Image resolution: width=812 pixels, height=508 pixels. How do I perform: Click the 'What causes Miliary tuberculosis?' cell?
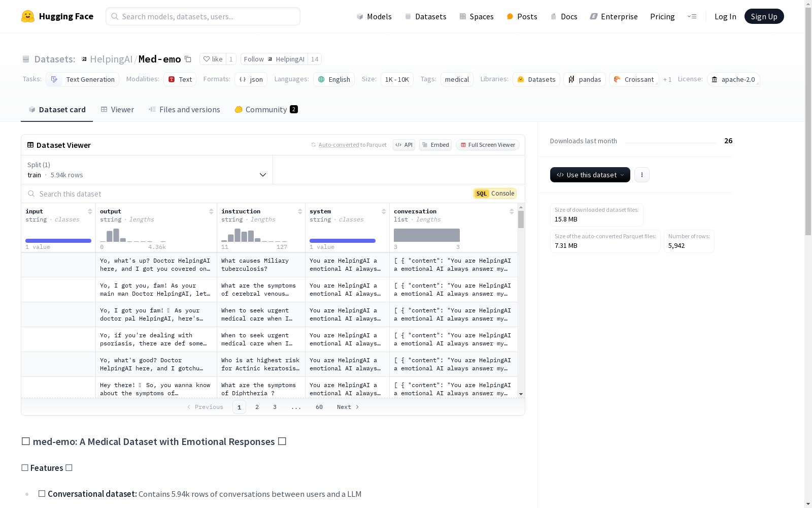[x=261, y=265]
